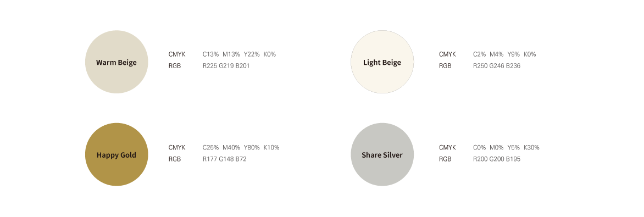644x217 pixels.
Task: Click the R200 G200 B195 value text
Action: [x=497, y=159]
